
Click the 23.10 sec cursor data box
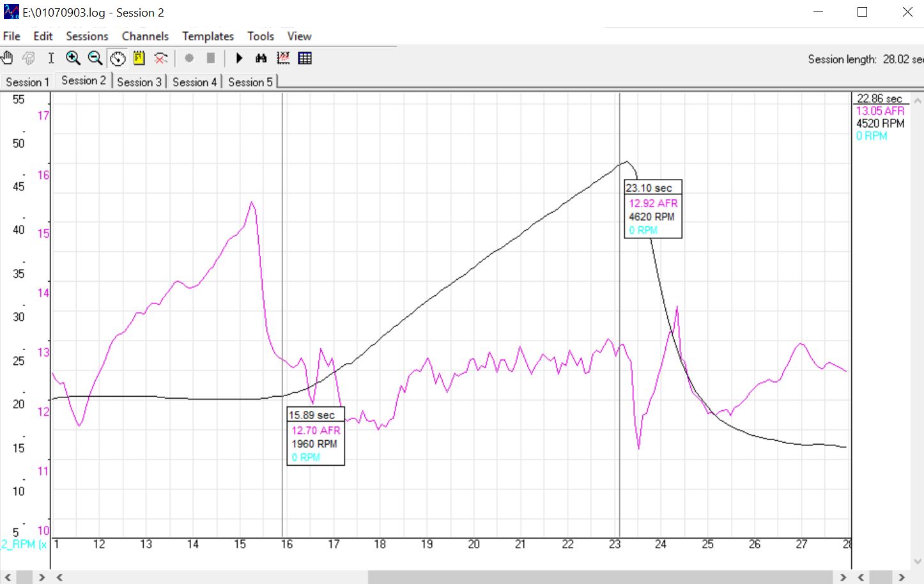click(x=653, y=209)
